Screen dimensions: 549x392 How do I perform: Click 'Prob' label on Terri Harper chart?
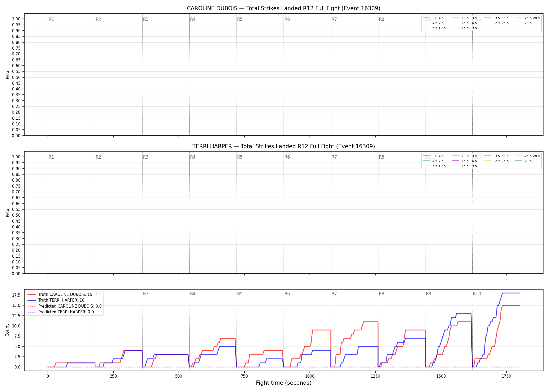[8, 213]
